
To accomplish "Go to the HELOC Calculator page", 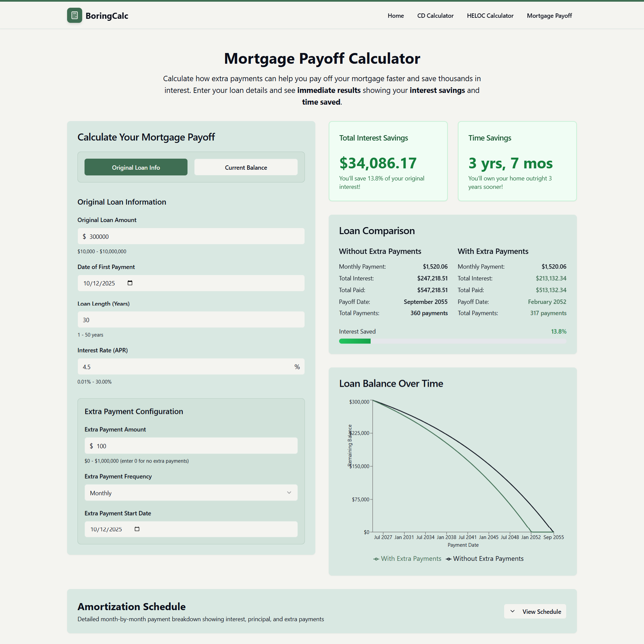I will 490,16.
